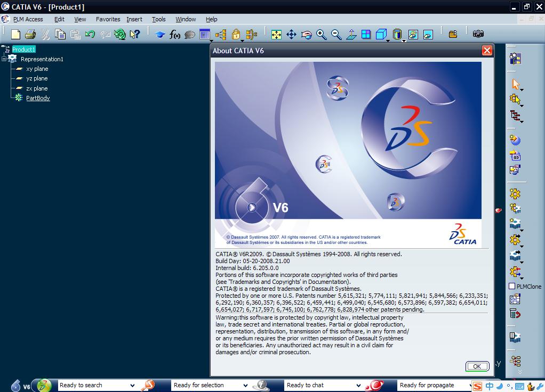Select PartBody in the tree
Screen dimensions: 545x392
tap(38, 98)
